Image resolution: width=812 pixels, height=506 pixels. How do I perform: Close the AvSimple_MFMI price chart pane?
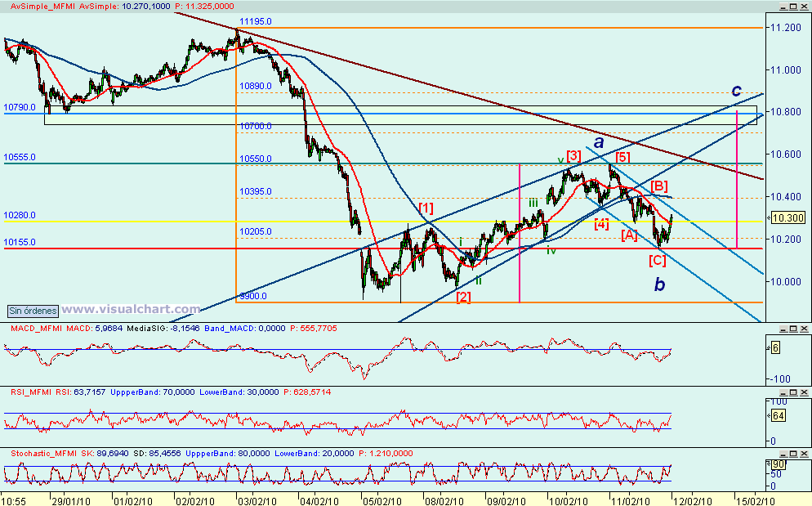click(x=804, y=7)
